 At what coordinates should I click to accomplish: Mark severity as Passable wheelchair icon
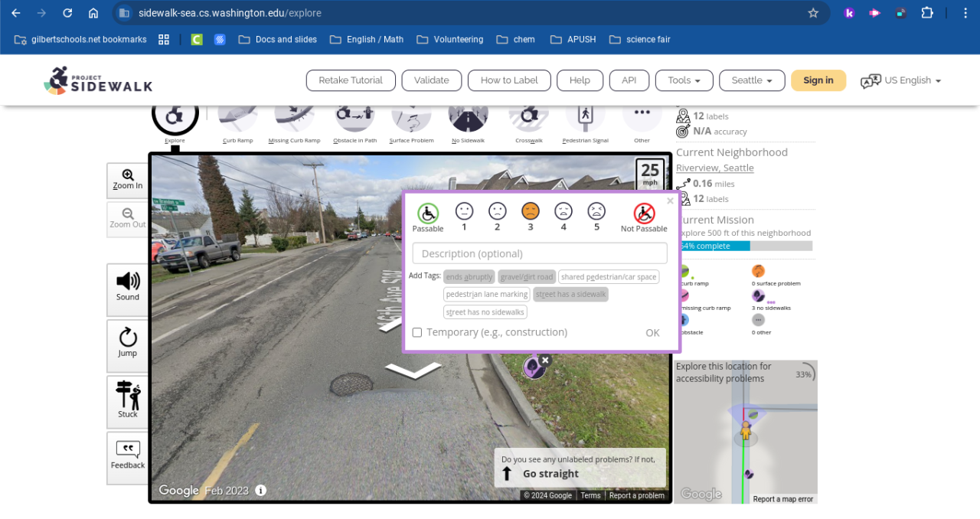click(428, 213)
